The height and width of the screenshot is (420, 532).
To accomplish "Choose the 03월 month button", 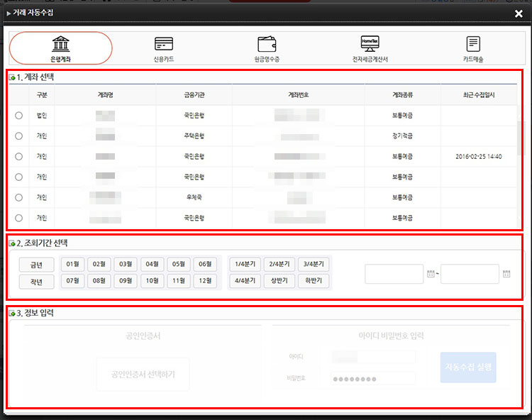I will (127, 264).
